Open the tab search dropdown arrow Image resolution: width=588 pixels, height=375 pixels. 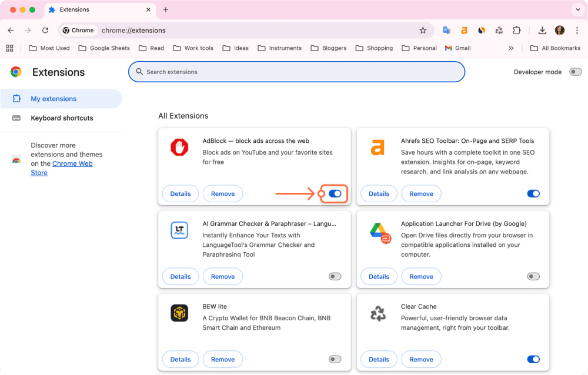tap(575, 10)
